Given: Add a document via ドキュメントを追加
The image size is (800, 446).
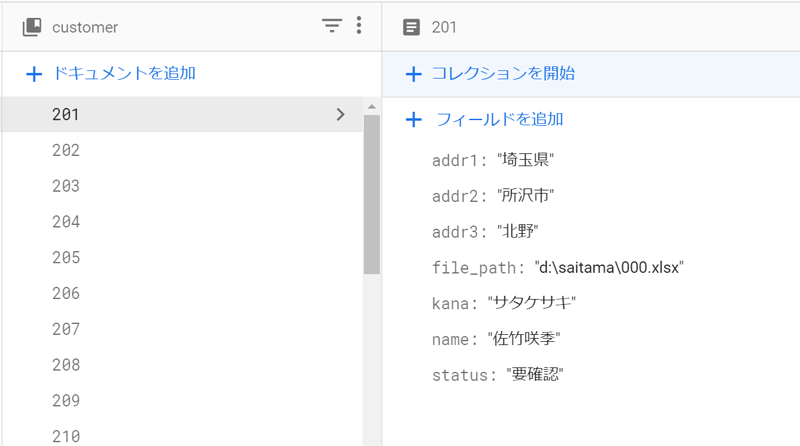Looking at the screenshot, I should point(124,73).
